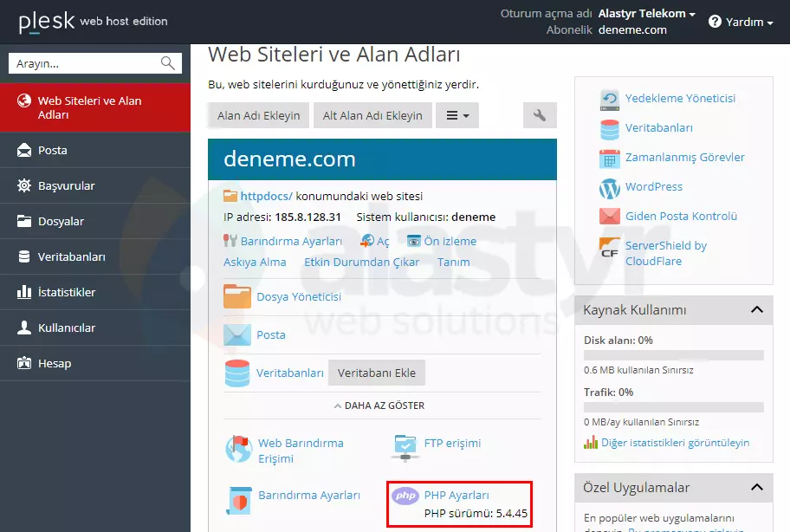Open Kullanıcılar in sidebar
This screenshot has width=790, height=532.
tap(95, 328)
